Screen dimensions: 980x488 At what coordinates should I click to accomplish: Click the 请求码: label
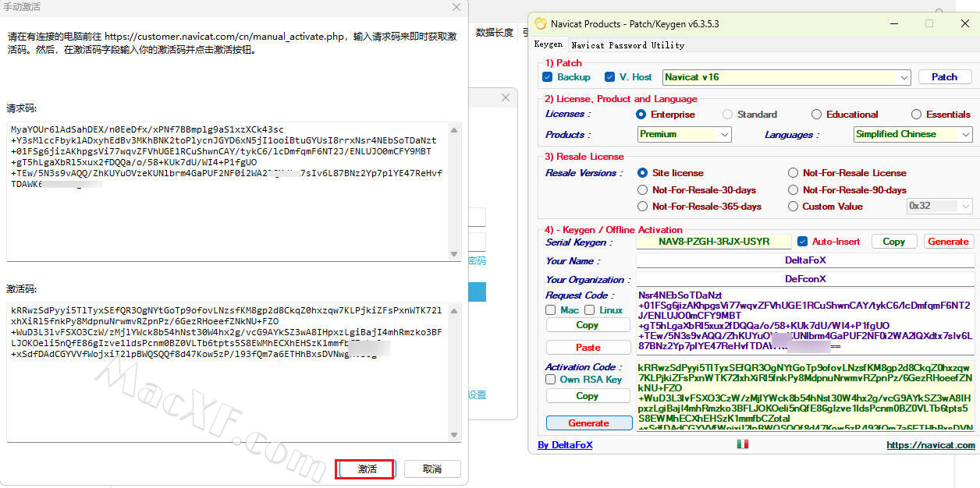[22, 108]
